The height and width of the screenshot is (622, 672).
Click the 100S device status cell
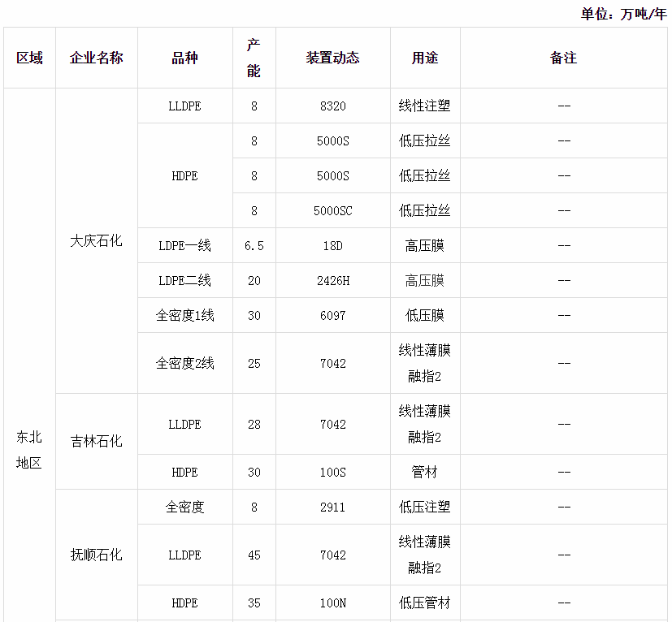pos(332,472)
